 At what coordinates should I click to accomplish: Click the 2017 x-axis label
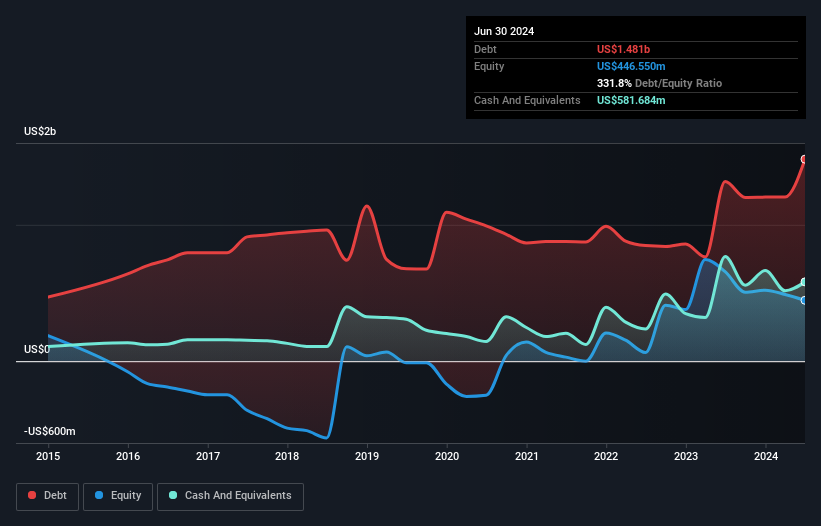[208, 456]
